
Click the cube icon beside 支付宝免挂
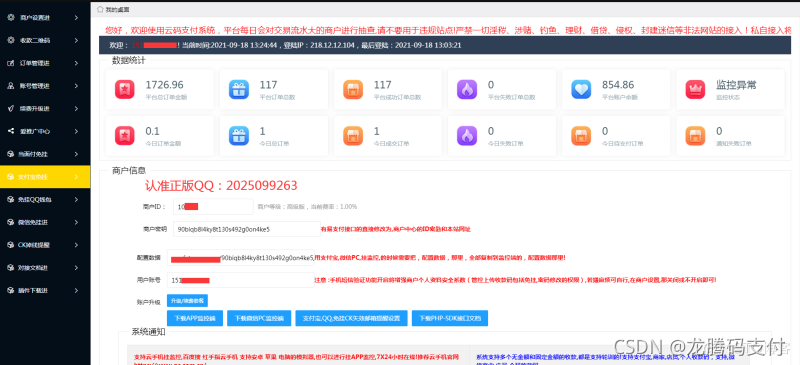[x=11, y=177]
